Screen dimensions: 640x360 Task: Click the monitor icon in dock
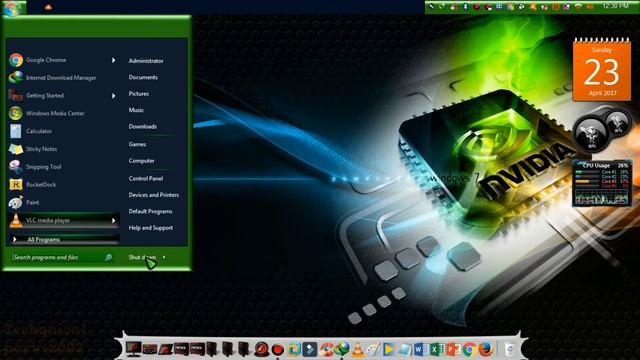133,349
